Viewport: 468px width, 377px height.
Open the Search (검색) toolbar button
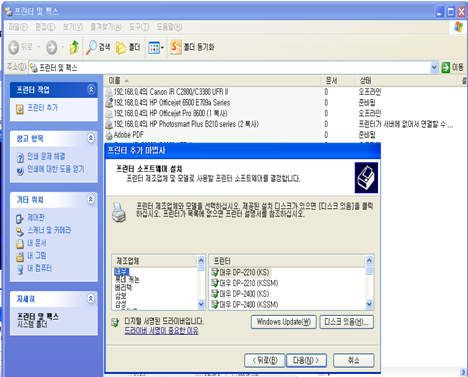tap(98, 47)
